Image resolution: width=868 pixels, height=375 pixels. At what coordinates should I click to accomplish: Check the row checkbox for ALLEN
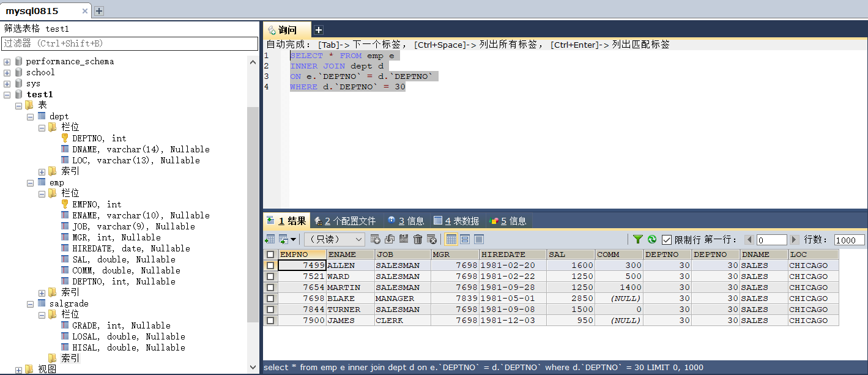pyautogui.click(x=270, y=265)
